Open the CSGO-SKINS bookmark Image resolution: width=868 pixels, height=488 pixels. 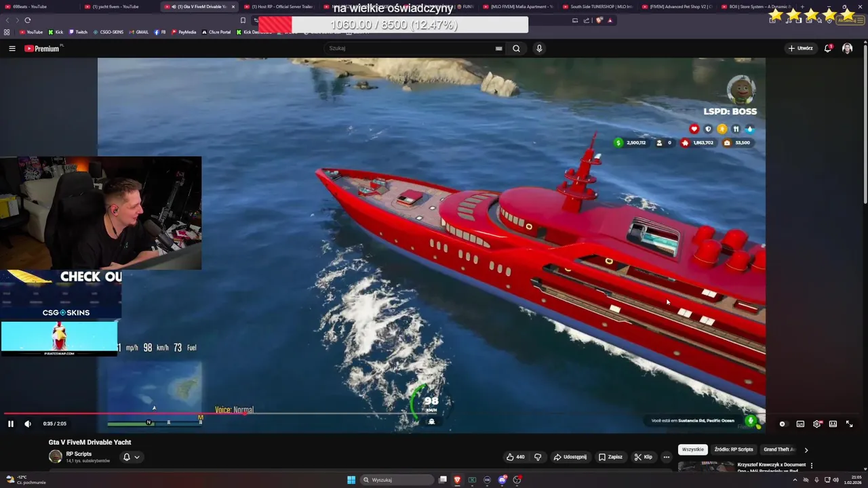[108, 32]
